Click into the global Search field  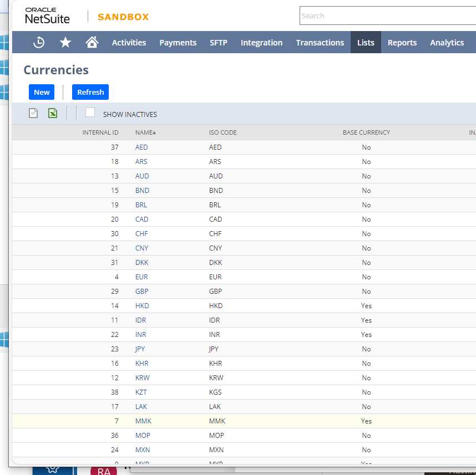(x=388, y=16)
